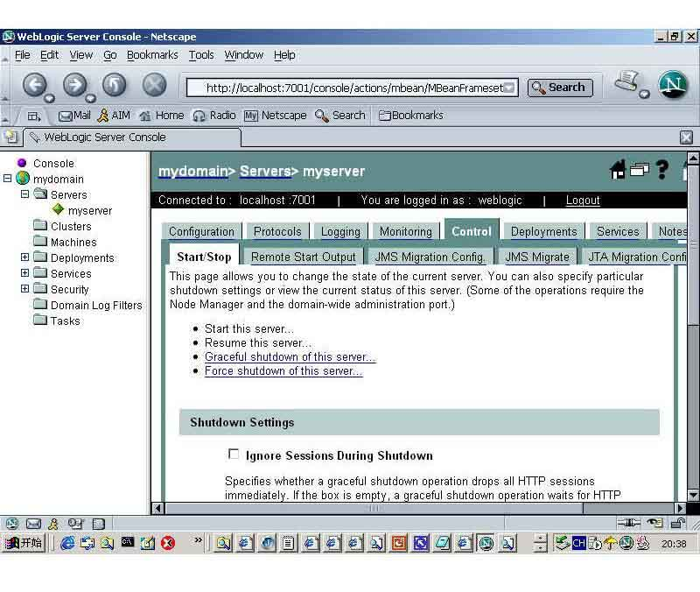Open the JMS Migrate sub-tab
The image size is (700, 592).
tap(537, 257)
